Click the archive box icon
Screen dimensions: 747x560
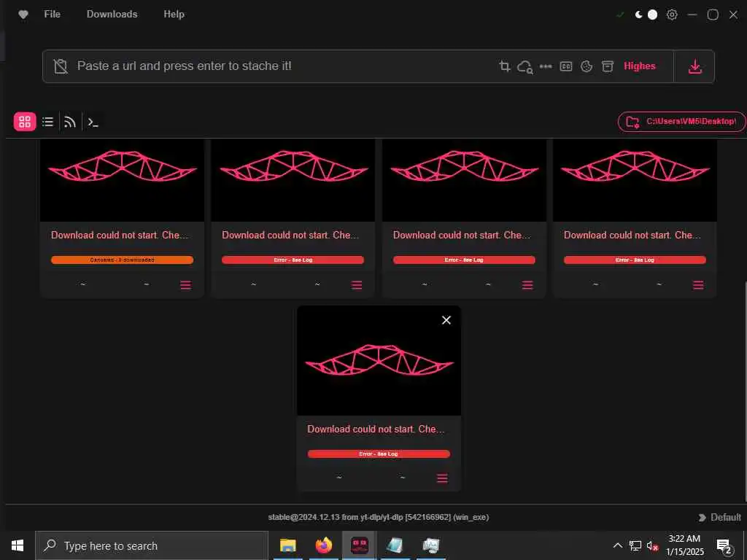pos(608,66)
